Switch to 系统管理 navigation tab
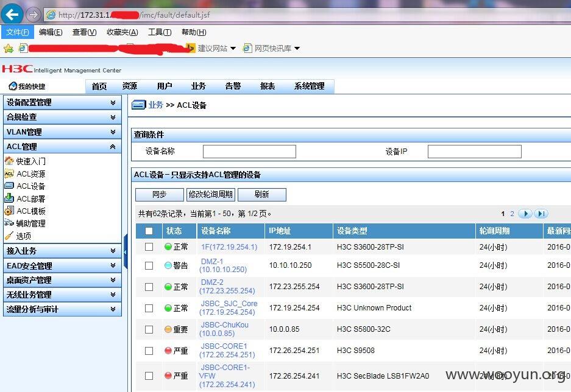 point(309,86)
